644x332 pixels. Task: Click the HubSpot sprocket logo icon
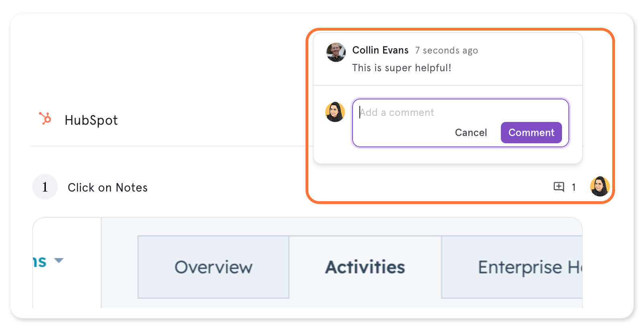[45, 118]
